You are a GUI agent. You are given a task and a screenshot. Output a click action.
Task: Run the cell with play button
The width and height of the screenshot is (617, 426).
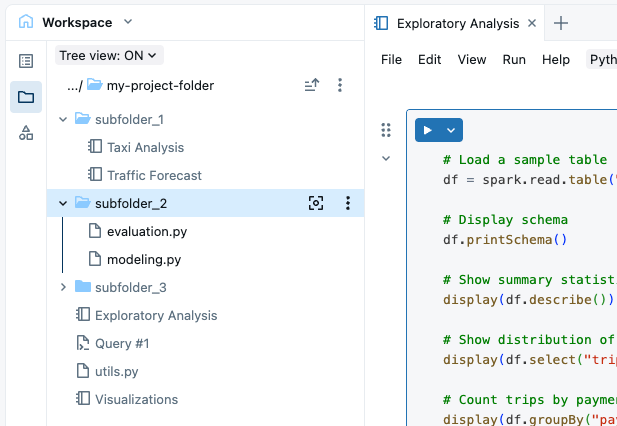(428, 130)
